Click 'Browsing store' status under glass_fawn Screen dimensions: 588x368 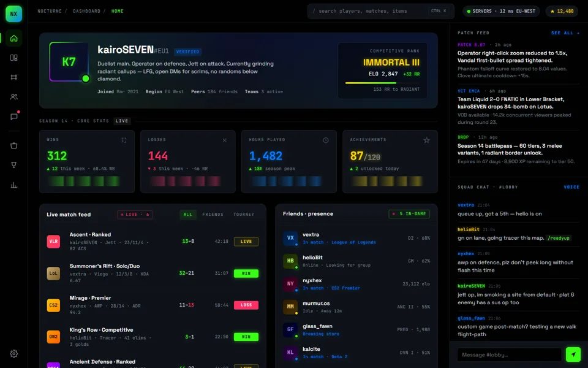(320, 334)
